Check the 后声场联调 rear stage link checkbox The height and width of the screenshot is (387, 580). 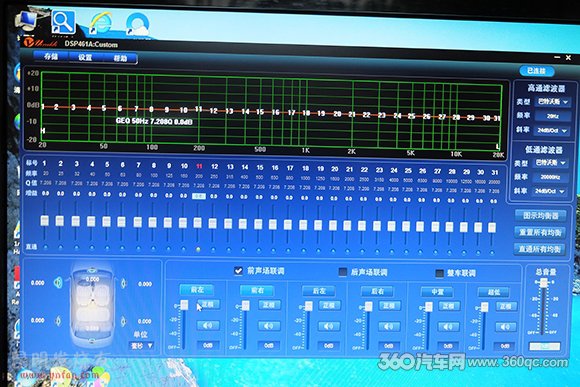click(343, 272)
